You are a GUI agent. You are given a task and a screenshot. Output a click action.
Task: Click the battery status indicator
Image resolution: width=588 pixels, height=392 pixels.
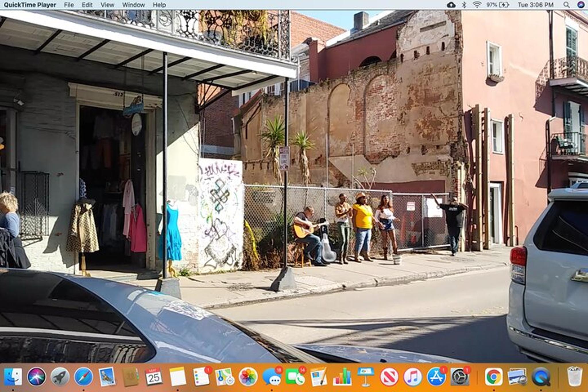point(498,5)
